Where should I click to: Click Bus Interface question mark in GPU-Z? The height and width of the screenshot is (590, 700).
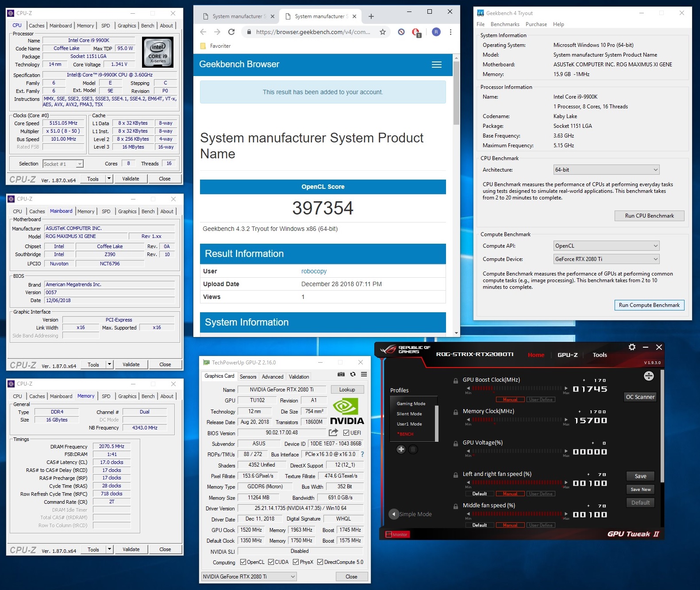click(362, 454)
